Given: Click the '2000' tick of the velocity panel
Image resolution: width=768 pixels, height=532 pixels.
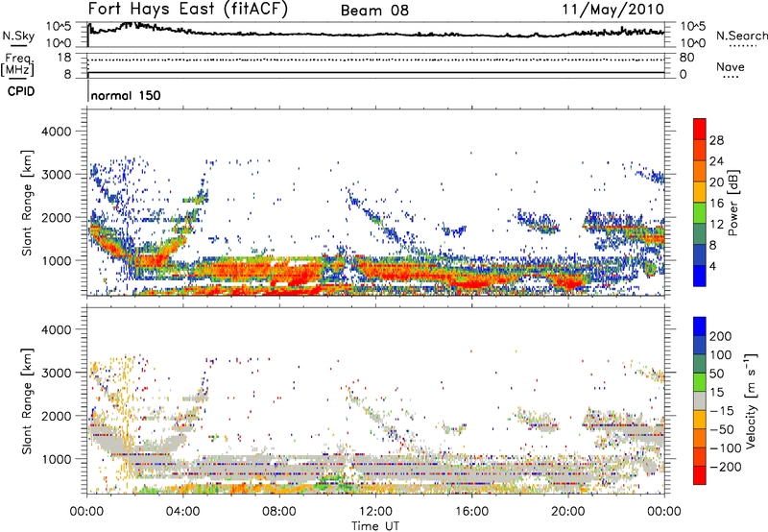Looking at the screenshot, I should coord(57,416).
